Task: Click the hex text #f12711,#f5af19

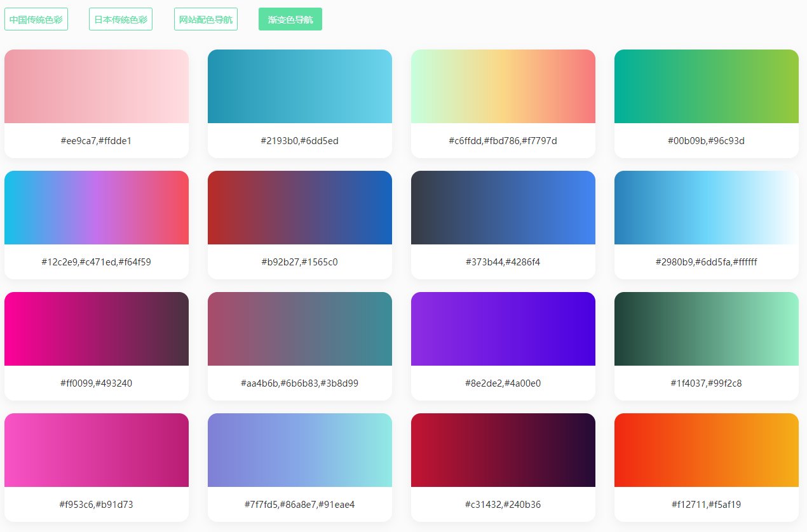Action: 707,505
